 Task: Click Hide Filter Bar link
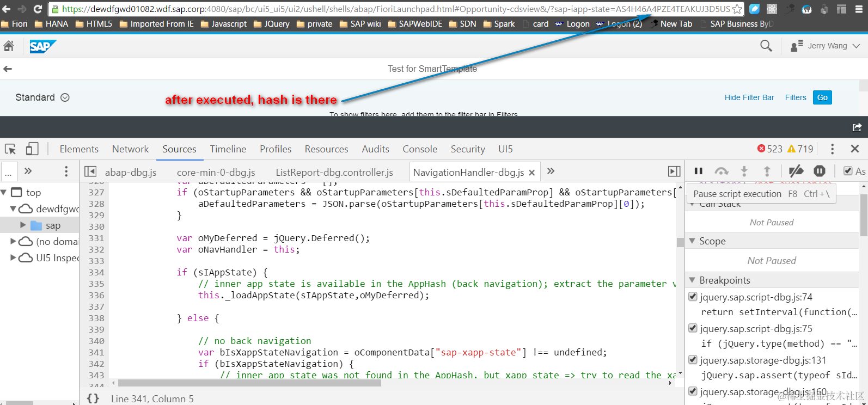click(x=749, y=97)
